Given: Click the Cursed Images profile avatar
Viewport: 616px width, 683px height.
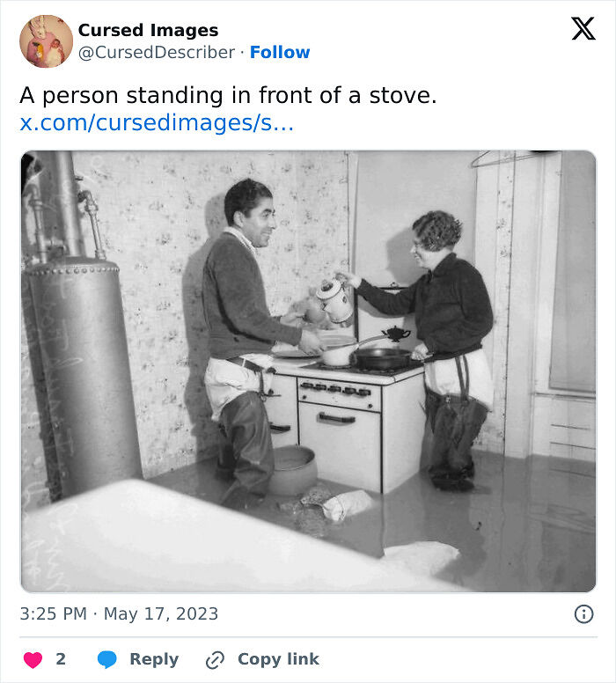Looking at the screenshot, I should [46, 41].
